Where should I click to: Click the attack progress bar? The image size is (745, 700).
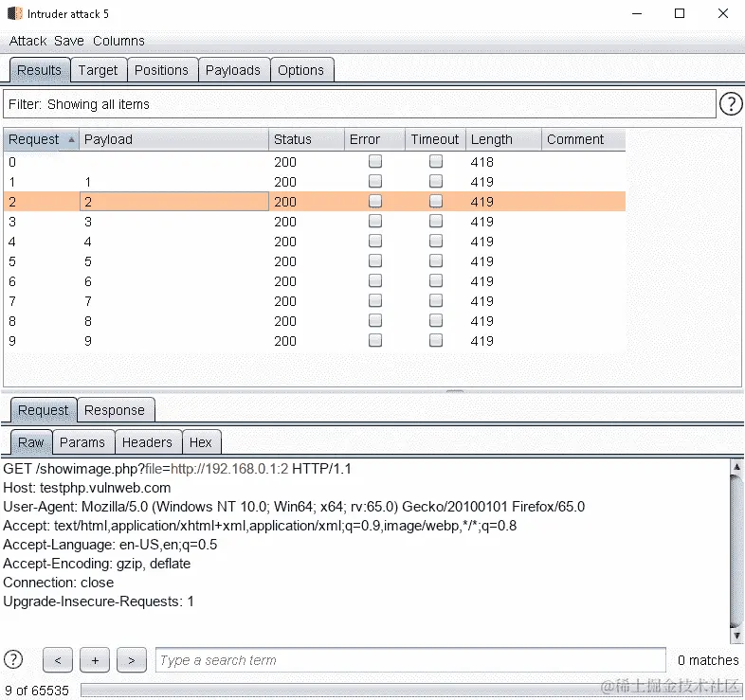[x=411, y=690]
